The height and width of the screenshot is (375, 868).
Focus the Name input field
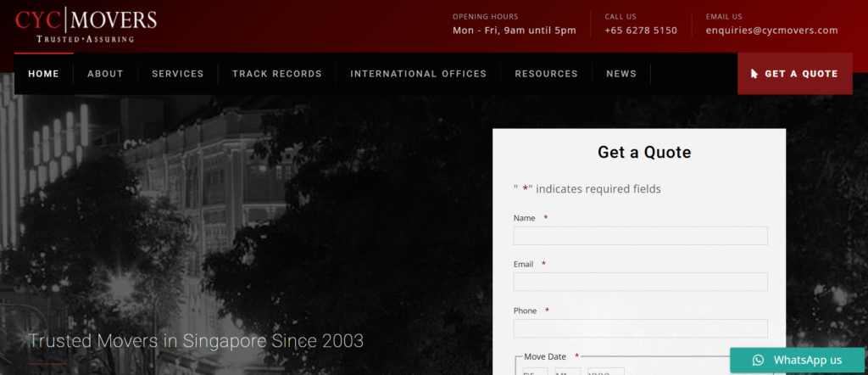pyautogui.click(x=641, y=235)
